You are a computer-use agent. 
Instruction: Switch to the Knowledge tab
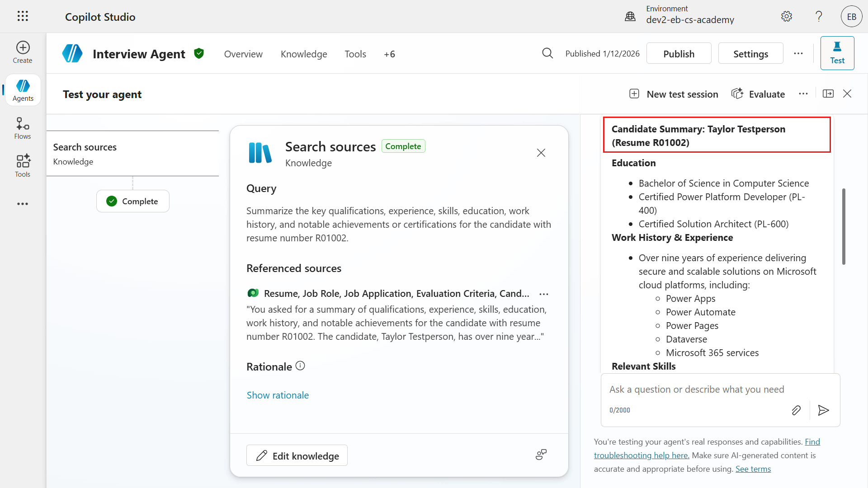(304, 54)
